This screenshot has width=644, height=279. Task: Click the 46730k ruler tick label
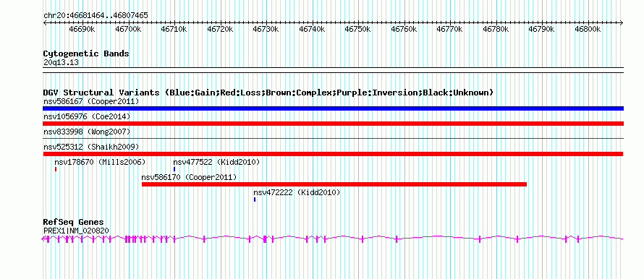pos(266,30)
